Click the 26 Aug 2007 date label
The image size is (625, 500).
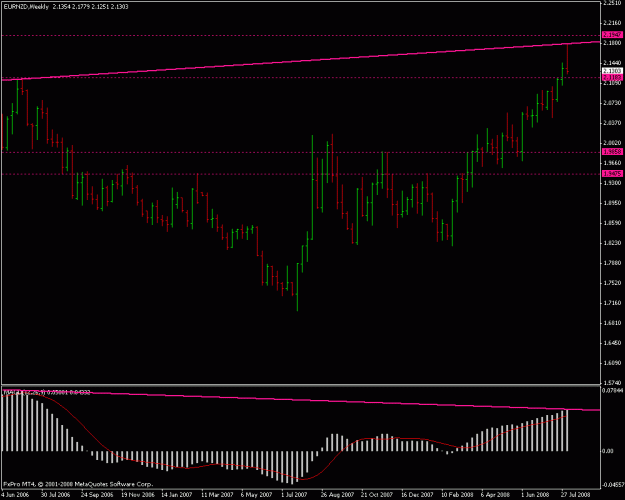click(x=337, y=495)
